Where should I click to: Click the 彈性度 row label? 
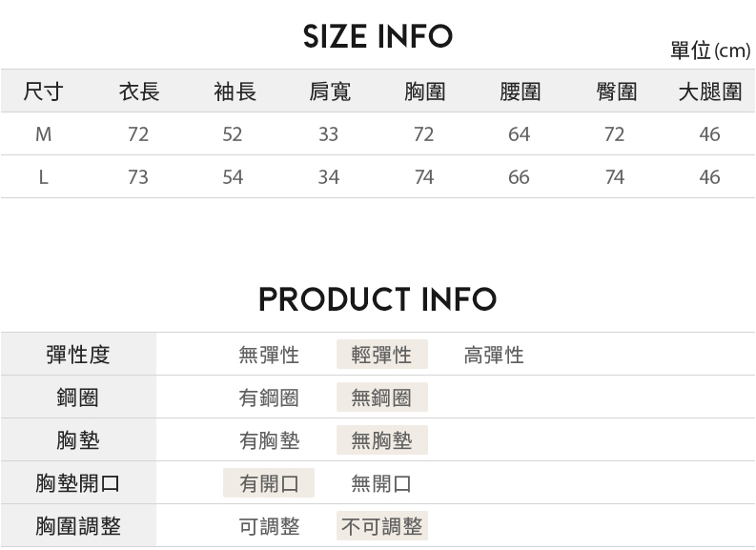[x=78, y=356]
